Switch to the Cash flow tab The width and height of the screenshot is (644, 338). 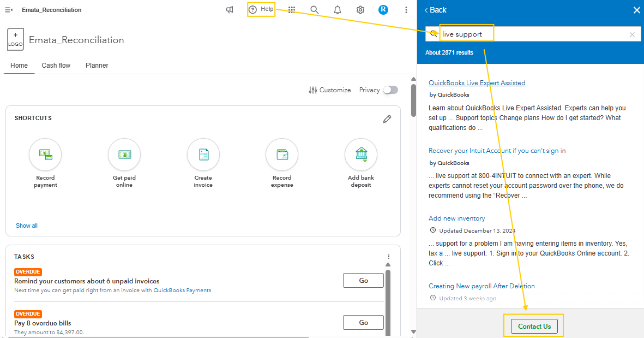[x=56, y=66]
